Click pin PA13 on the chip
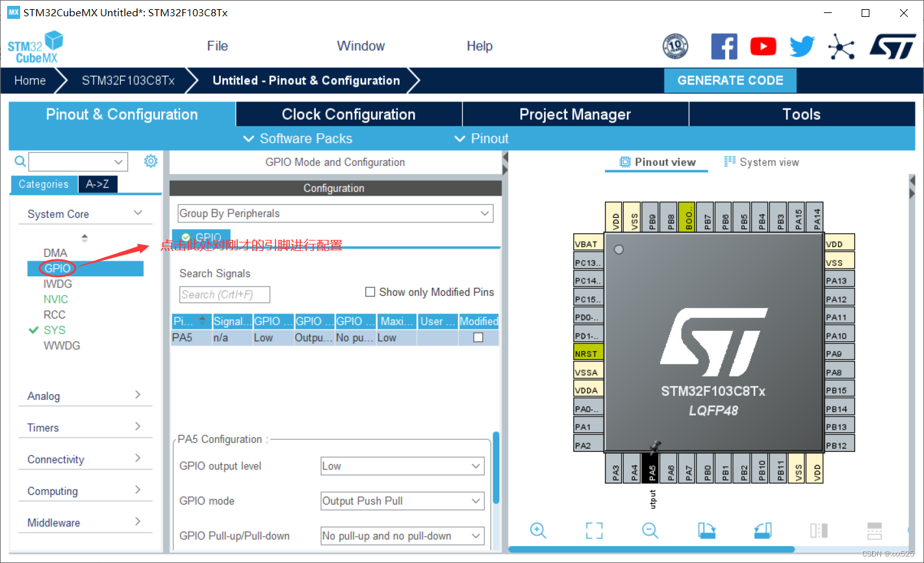 (839, 280)
